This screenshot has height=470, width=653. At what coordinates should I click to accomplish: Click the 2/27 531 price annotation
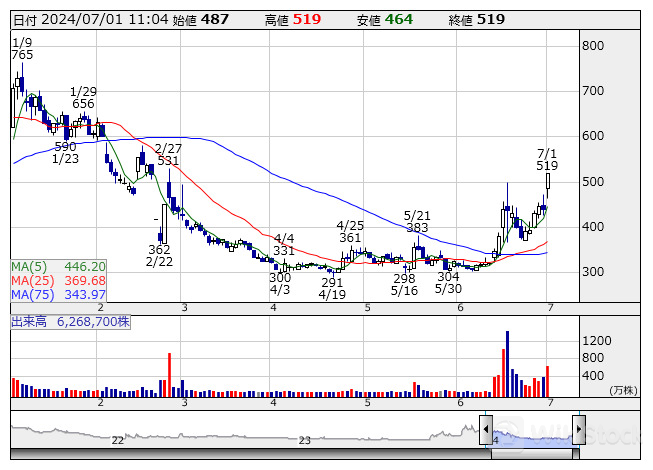point(167,153)
